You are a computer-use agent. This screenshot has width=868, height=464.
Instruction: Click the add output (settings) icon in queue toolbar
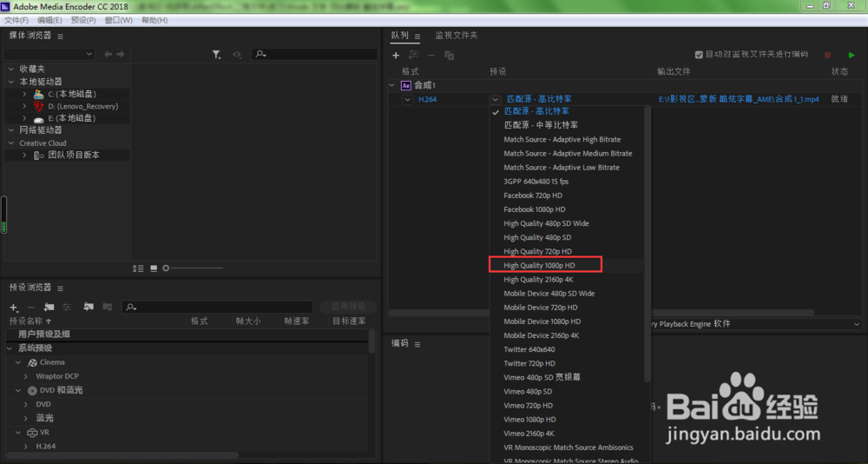[413, 55]
